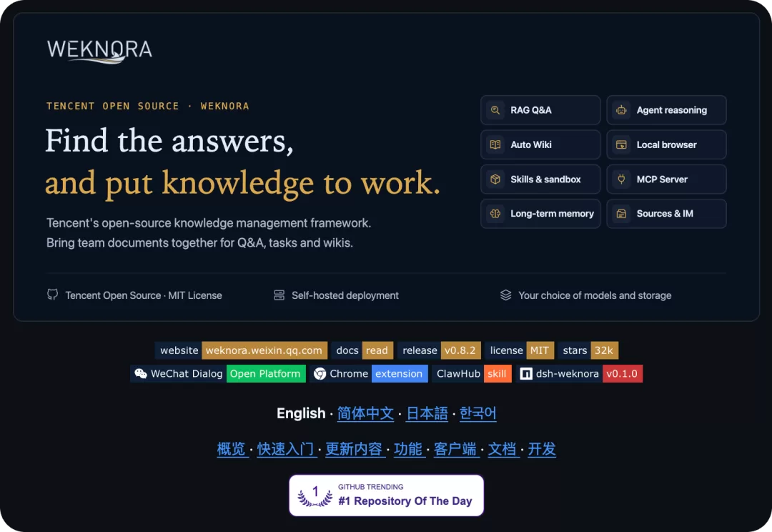Switch language to 日本語
Image resolution: width=772 pixels, height=532 pixels.
click(x=427, y=413)
